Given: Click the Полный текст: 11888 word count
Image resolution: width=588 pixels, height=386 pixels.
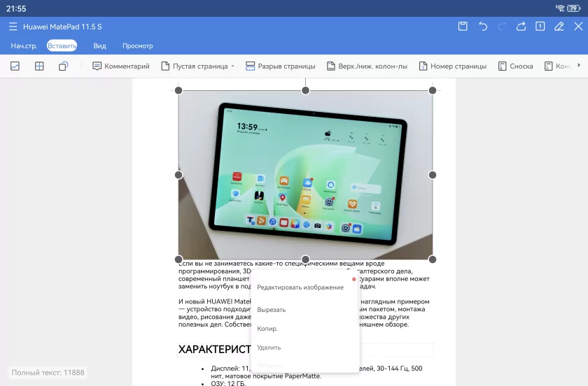Looking at the screenshot, I should click(x=48, y=373).
